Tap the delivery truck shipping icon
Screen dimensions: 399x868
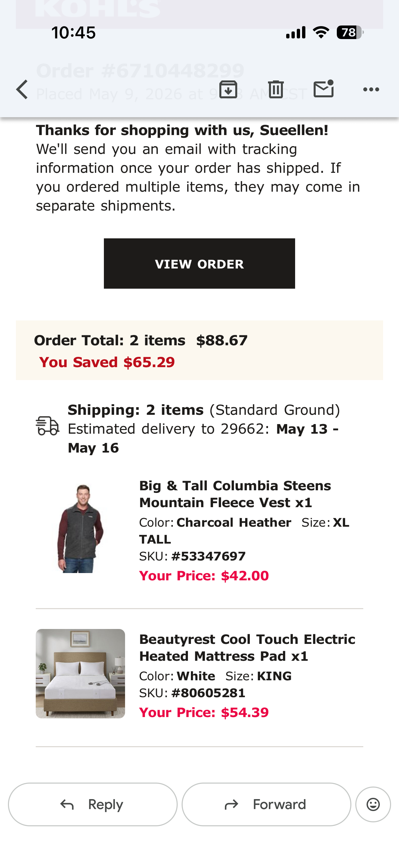47,426
